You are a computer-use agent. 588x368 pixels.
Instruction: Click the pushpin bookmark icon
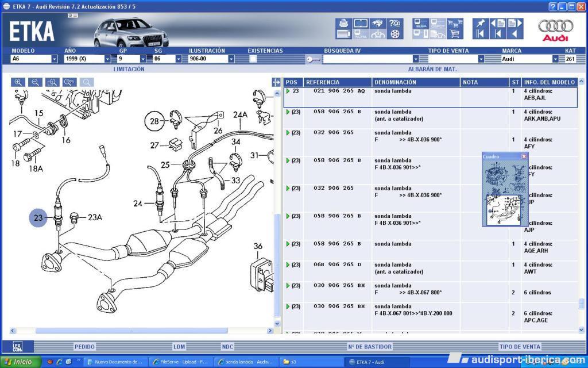coord(481,23)
